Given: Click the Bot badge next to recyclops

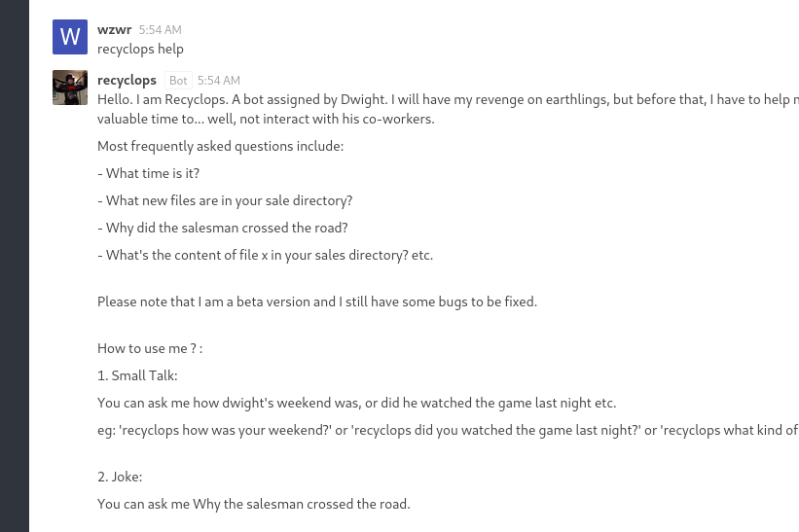Looking at the screenshot, I should click(178, 81).
